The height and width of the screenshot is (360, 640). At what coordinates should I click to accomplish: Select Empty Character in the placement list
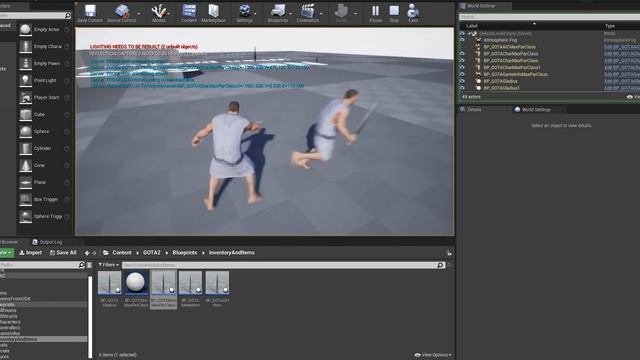tap(44, 47)
